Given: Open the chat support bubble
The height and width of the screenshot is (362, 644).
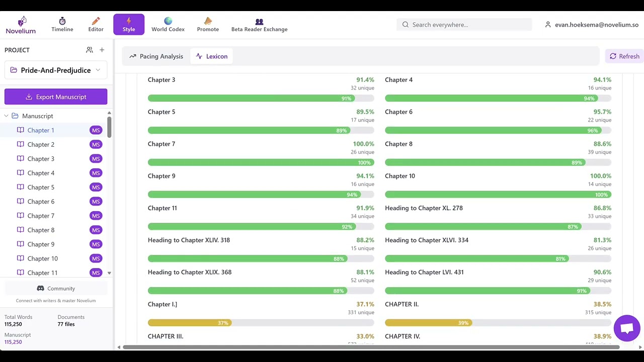Looking at the screenshot, I should (627, 328).
